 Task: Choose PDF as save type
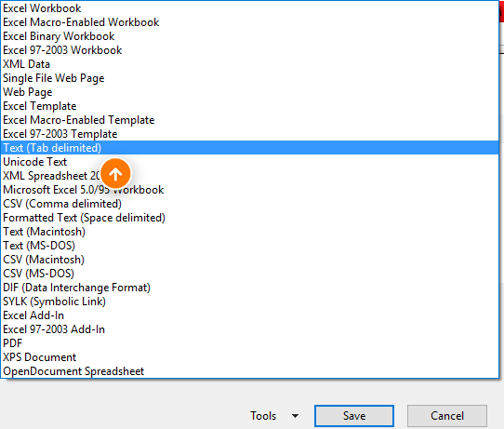249,343
